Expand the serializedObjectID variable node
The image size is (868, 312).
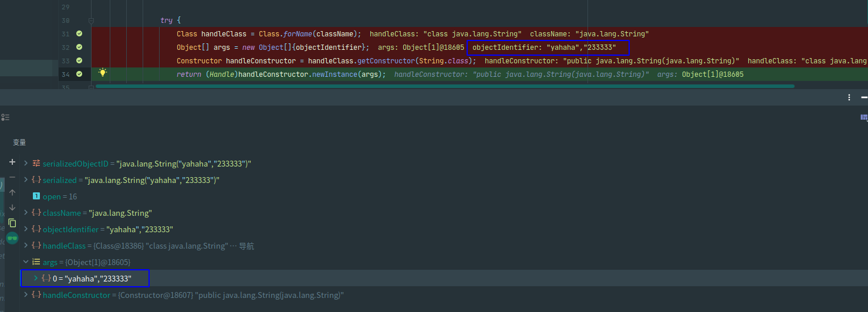(x=26, y=164)
